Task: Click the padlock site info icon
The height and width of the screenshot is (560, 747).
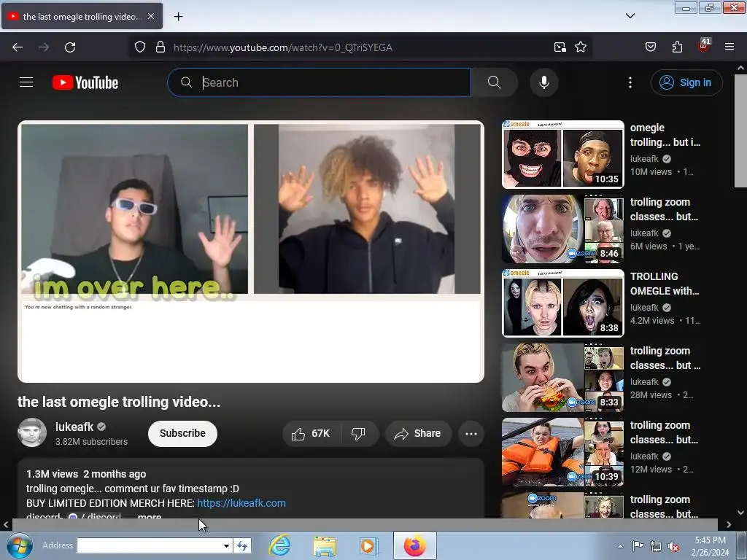Action: coord(160,47)
